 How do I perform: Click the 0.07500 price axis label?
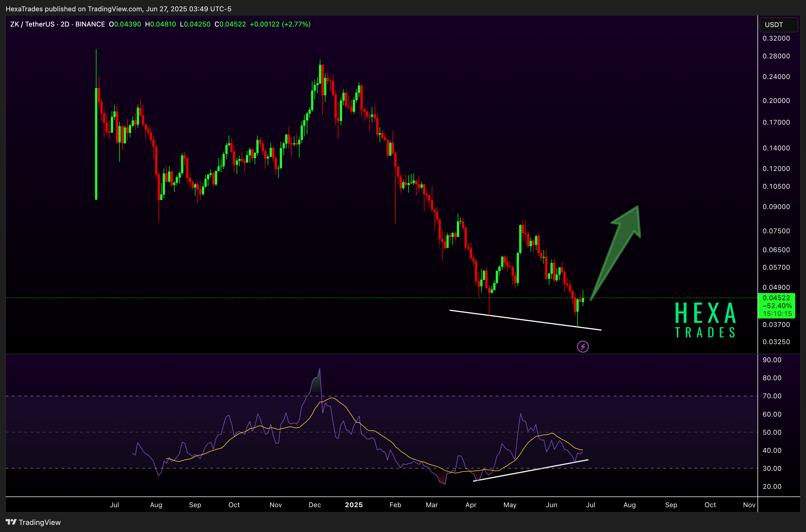pyautogui.click(x=776, y=231)
